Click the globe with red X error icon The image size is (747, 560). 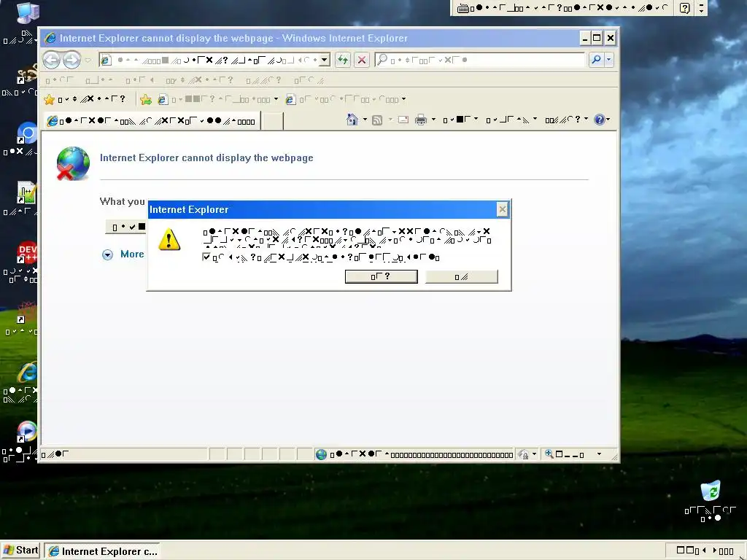click(x=73, y=164)
